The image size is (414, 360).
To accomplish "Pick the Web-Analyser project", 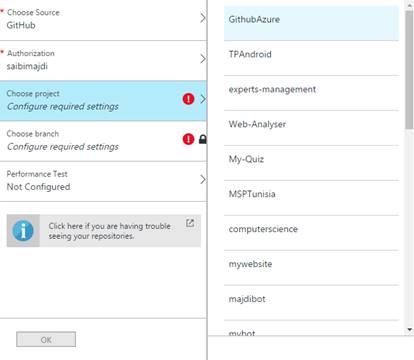I will 311,128.
